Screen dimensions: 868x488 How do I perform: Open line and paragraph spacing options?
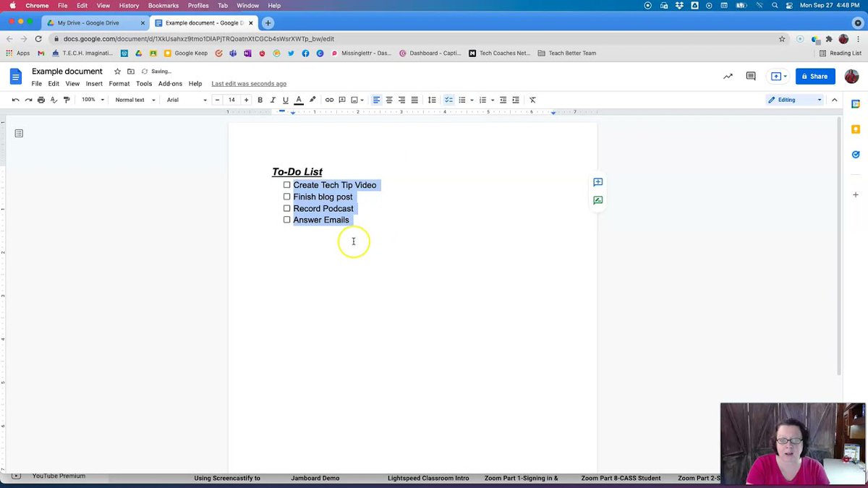click(432, 100)
